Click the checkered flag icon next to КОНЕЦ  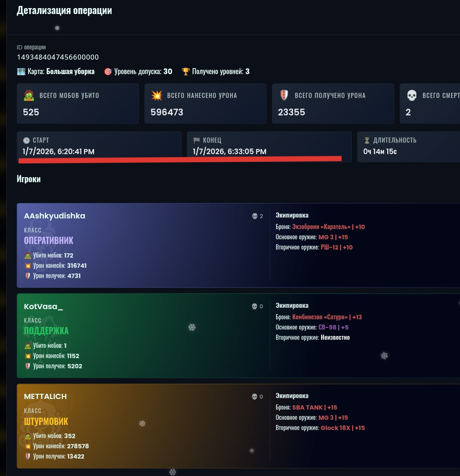click(x=196, y=140)
